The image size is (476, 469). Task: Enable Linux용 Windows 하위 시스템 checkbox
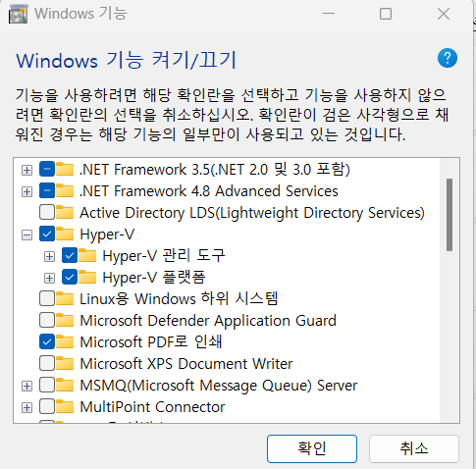click(x=47, y=299)
